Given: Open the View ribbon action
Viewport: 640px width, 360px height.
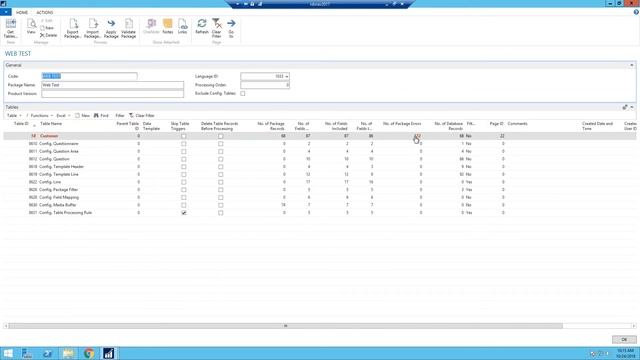Looking at the screenshot, I should pyautogui.click(x=31, y=27).
